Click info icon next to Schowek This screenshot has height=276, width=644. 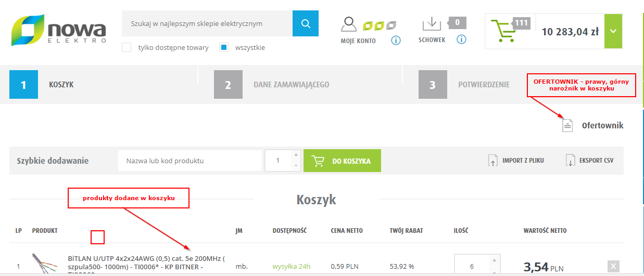[x=461, y=39]
